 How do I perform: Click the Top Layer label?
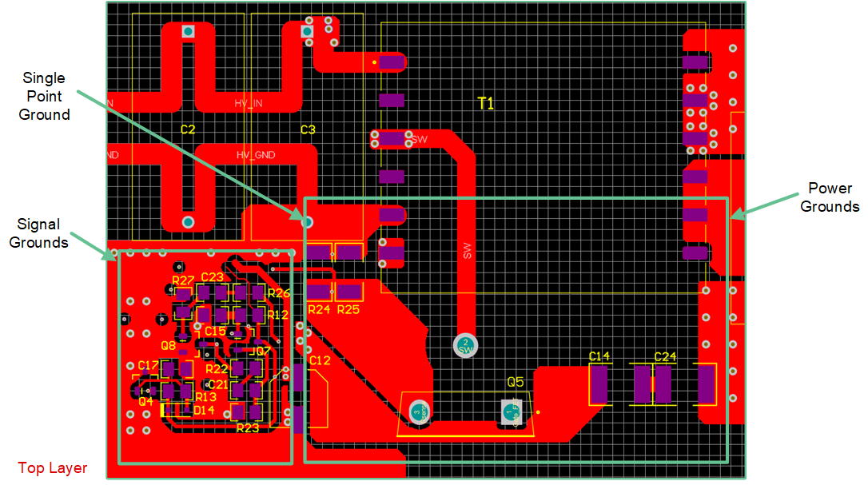point(53,468)
